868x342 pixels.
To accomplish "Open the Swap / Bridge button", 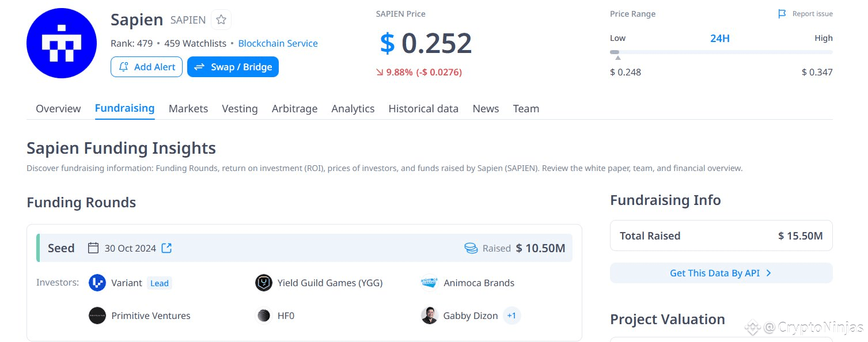I will pyautogui.click(x=233, y=67).
